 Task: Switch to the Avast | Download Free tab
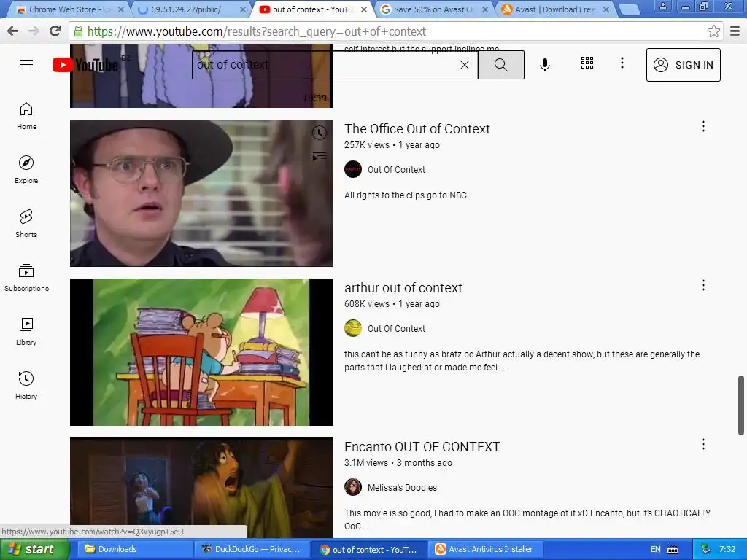pos(555,9)
